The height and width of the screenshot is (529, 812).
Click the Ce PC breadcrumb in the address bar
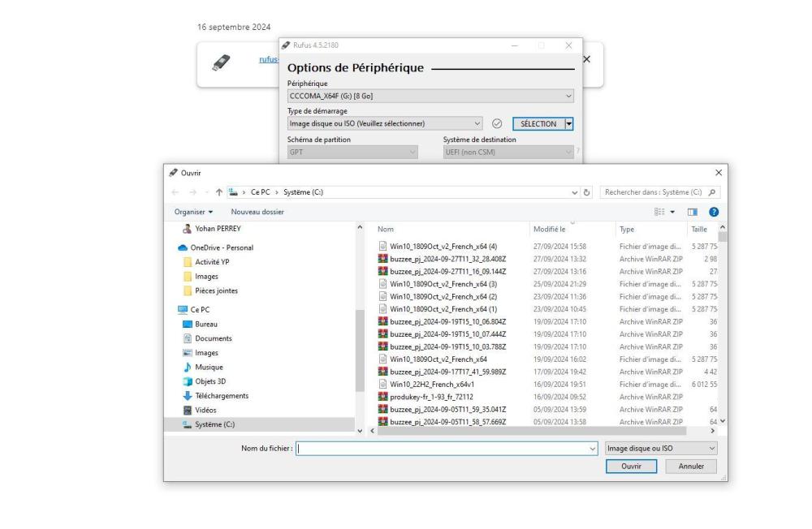tap(260, 192)
